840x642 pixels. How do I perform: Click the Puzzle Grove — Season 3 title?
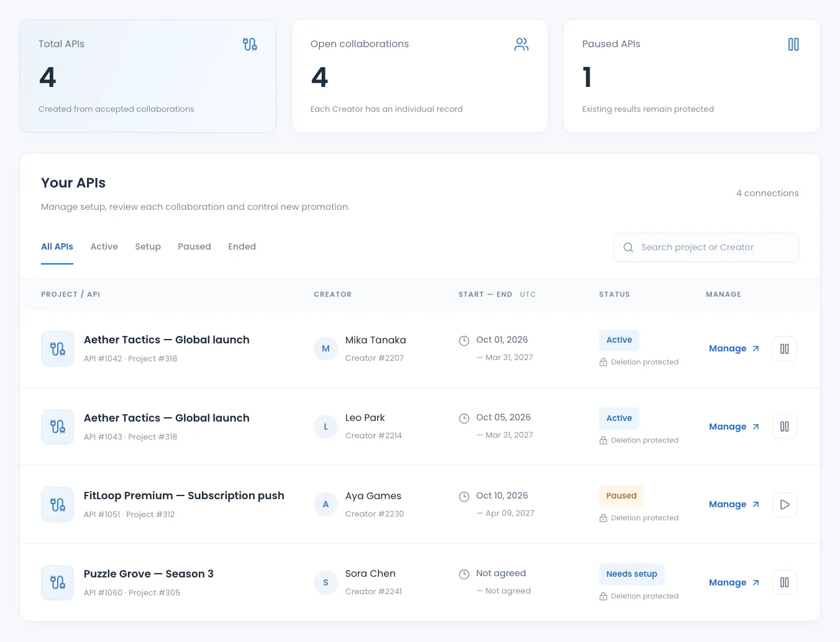click(148, 574)
